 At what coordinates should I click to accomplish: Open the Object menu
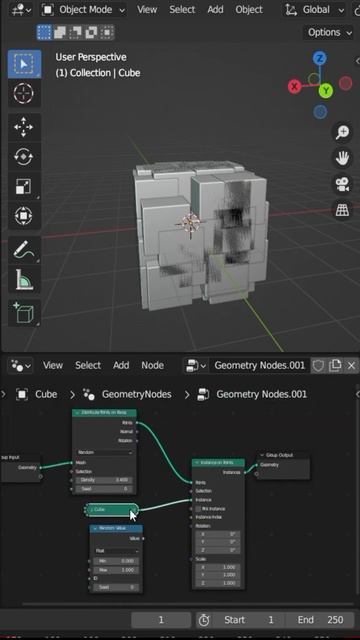(x=249, y=10)
